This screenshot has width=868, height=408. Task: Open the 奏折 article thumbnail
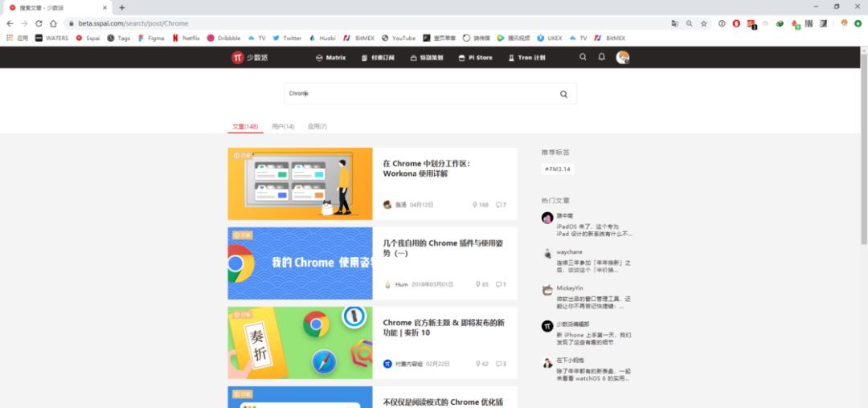coord(300,343)
